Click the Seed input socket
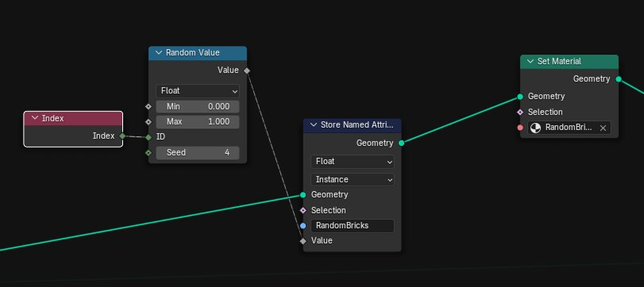 (148, 153)
